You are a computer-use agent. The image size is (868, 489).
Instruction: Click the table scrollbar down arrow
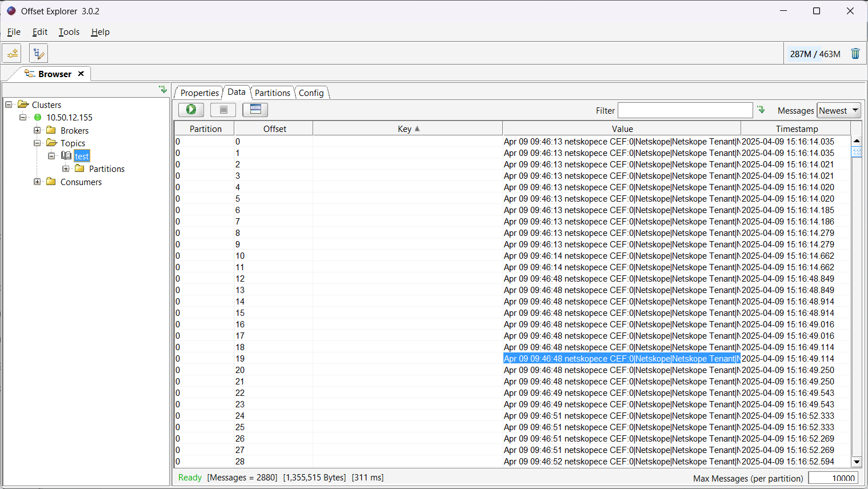click(857, 462)
